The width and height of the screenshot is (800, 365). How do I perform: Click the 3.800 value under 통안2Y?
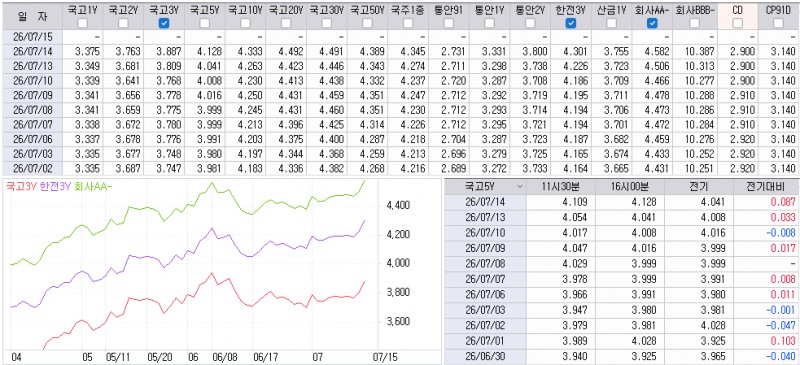(536, 52)
